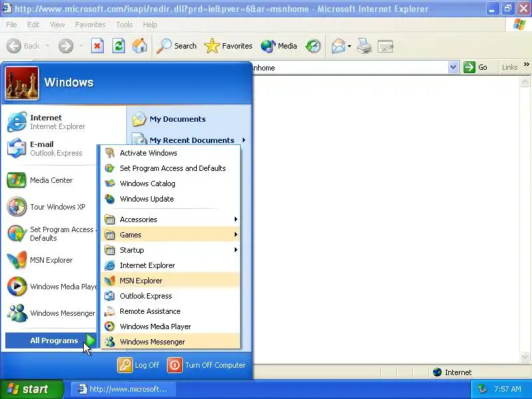Screen dimensions: 532x399
Task: Expand the Links toolbar chevron
Action: point(526,64)
